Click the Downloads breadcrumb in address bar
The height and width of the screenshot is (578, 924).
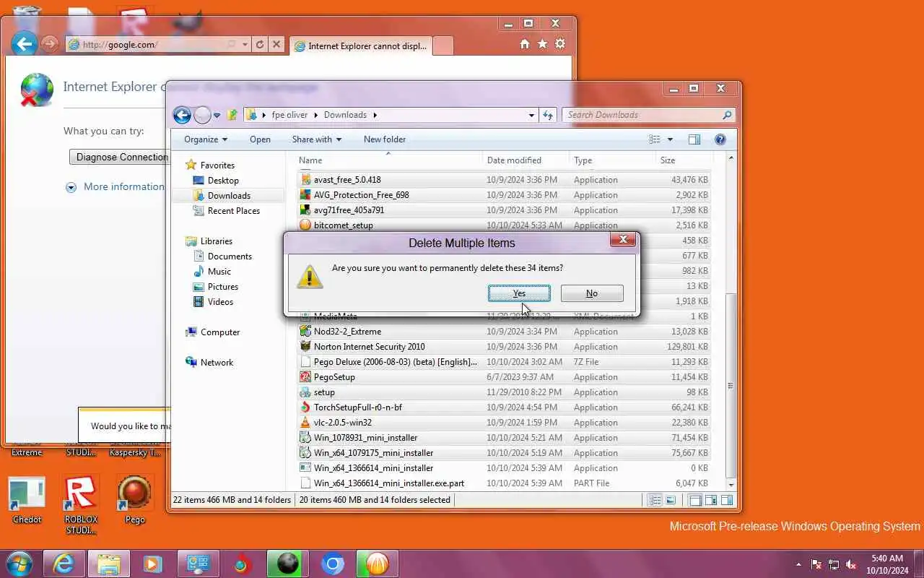345,115
